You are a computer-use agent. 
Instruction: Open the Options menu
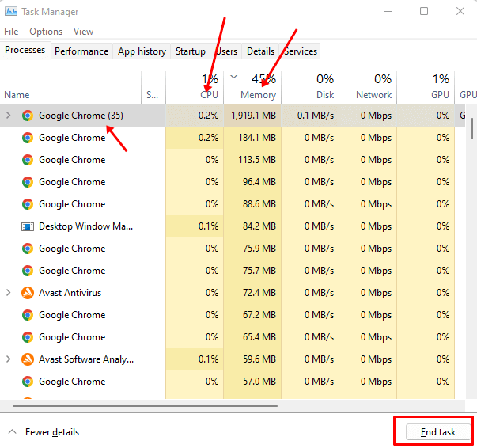(x=46, y=32)
